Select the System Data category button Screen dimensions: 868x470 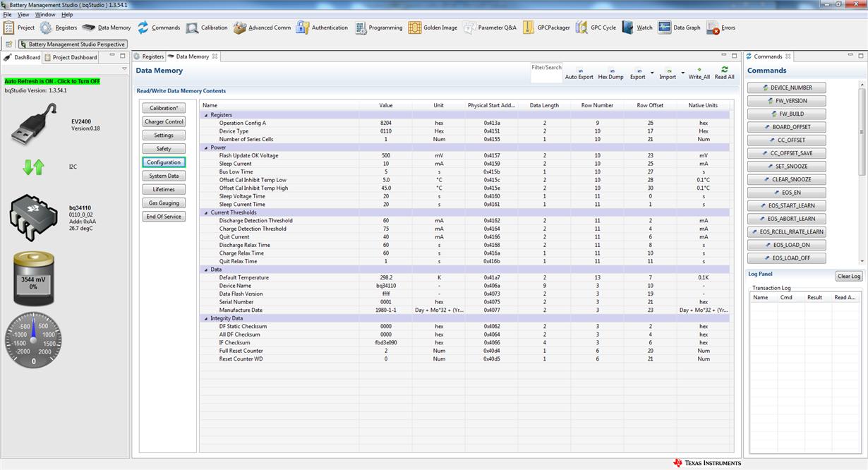click(164, 176)
